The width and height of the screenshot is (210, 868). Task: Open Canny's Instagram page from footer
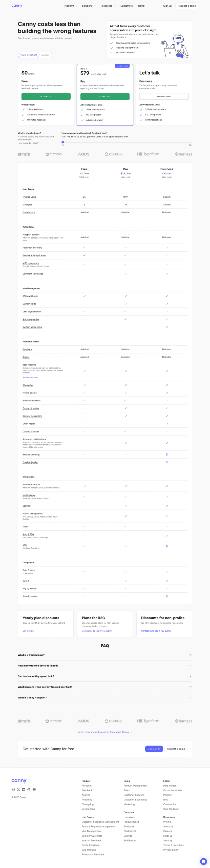tap(13, 790)
